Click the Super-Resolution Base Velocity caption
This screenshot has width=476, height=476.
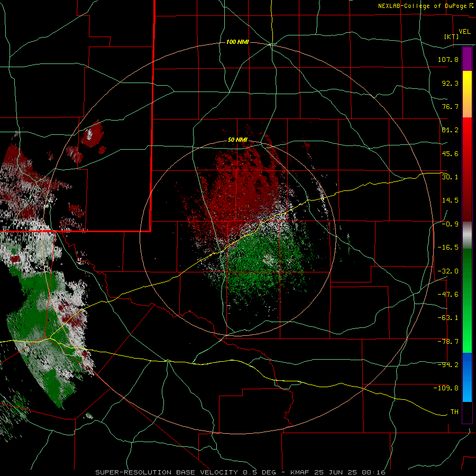coord(241,472)
